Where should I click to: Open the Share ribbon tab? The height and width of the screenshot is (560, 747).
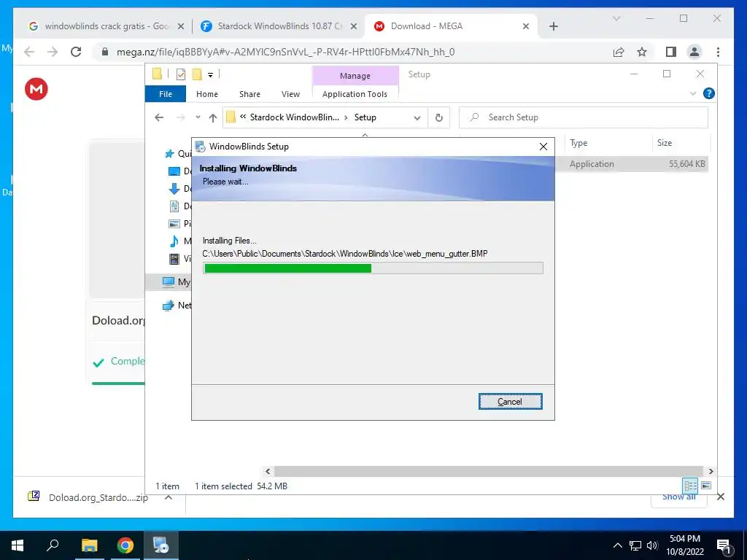click(249, 94)
